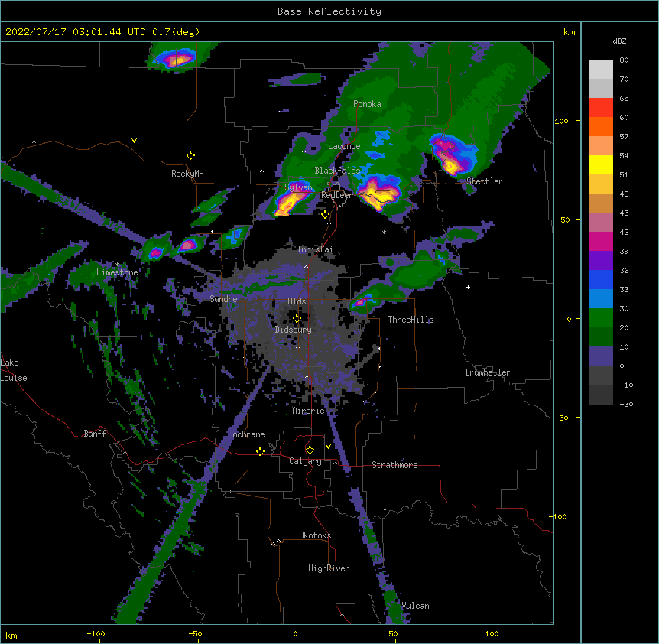Click the Airdrie city label

point(308,411)
